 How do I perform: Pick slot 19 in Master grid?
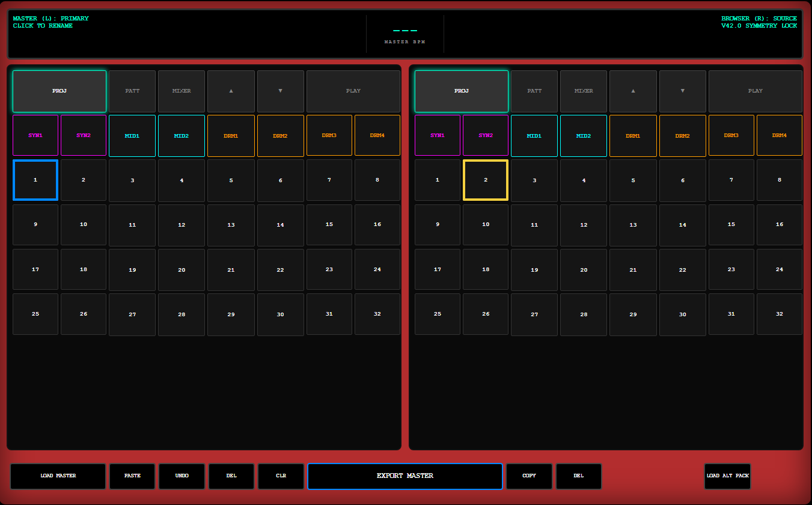point(132,270)
